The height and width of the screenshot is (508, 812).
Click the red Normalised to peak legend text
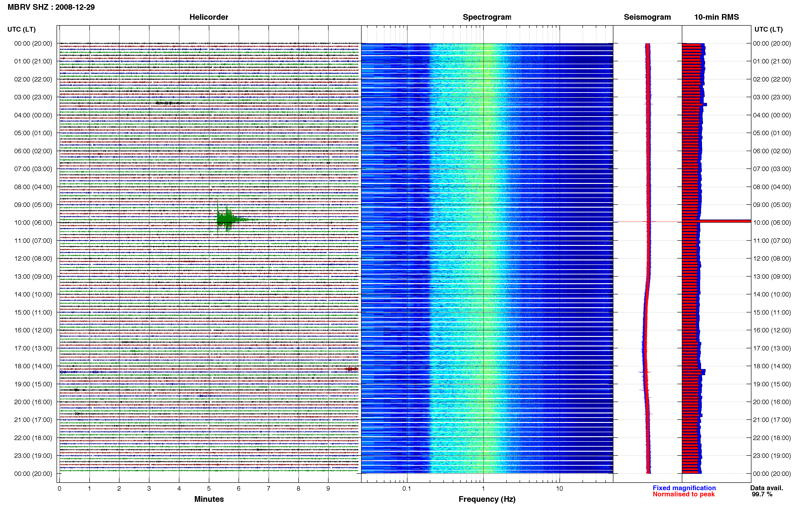coord(684,494)
